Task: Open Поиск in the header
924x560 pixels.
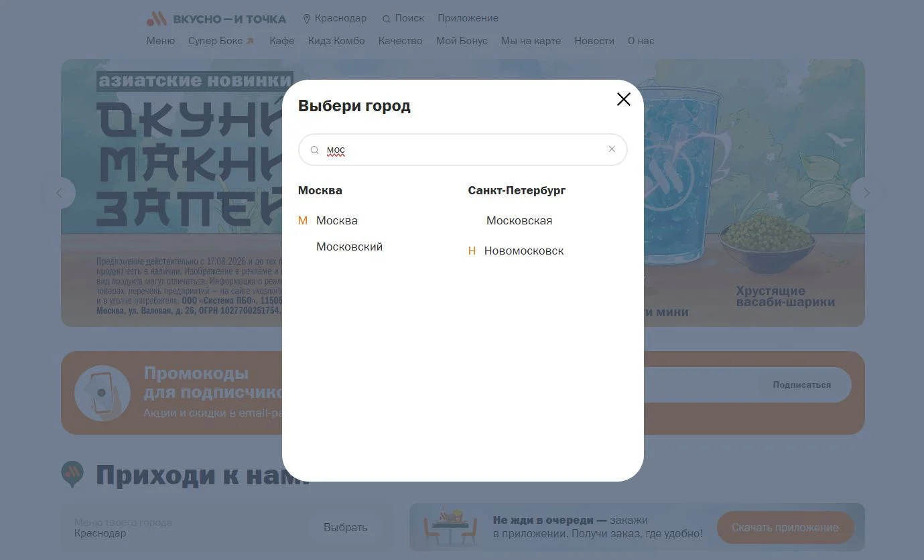Action: click(403, 18)
